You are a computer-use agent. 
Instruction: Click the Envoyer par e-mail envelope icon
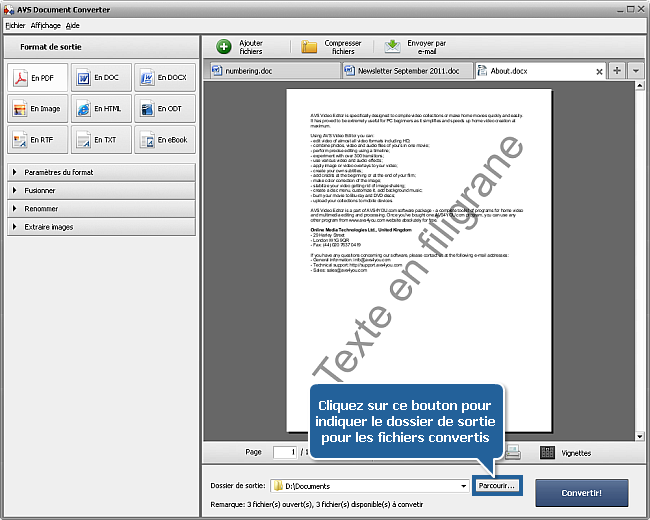[x=392, y=47]
